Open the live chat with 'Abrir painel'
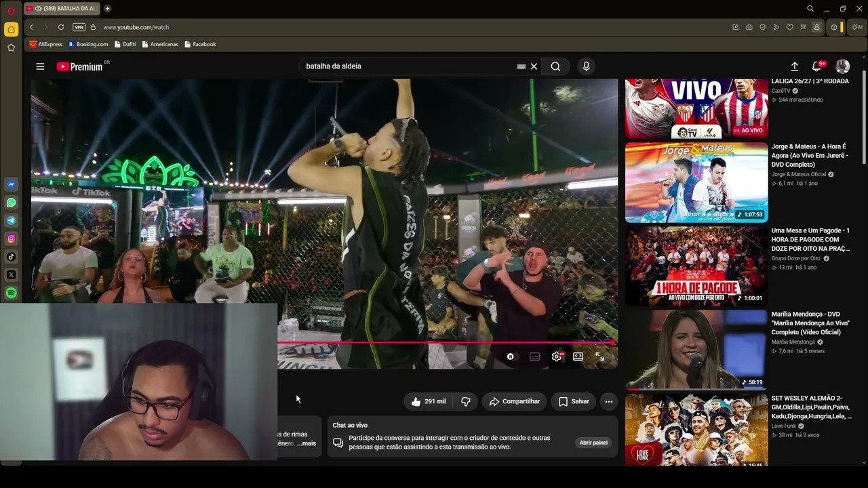This screenshot has height=488, width=868. tap(593, 443)
